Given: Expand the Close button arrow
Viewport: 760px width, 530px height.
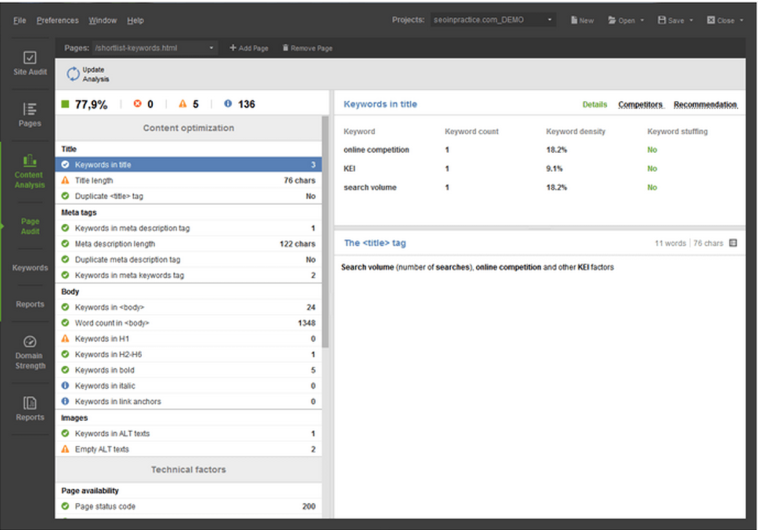Looking at the screenshot, I should coord(742,20).
